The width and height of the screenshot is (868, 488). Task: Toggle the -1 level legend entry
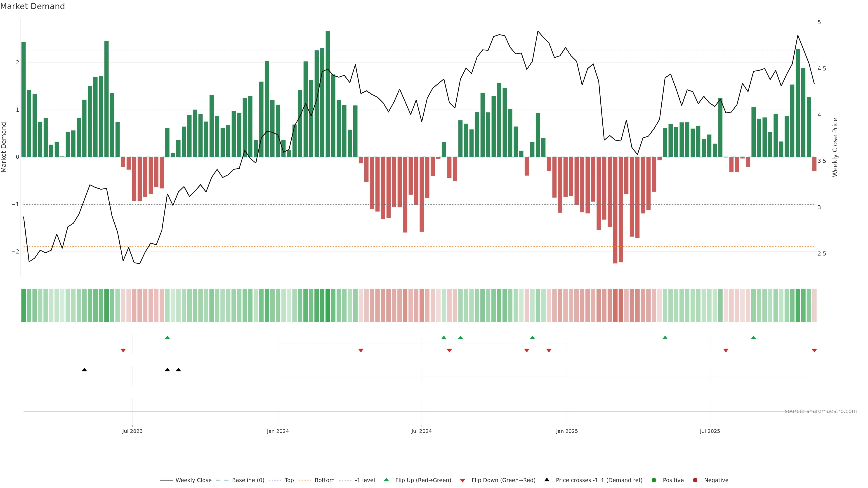tap(365, 480)
